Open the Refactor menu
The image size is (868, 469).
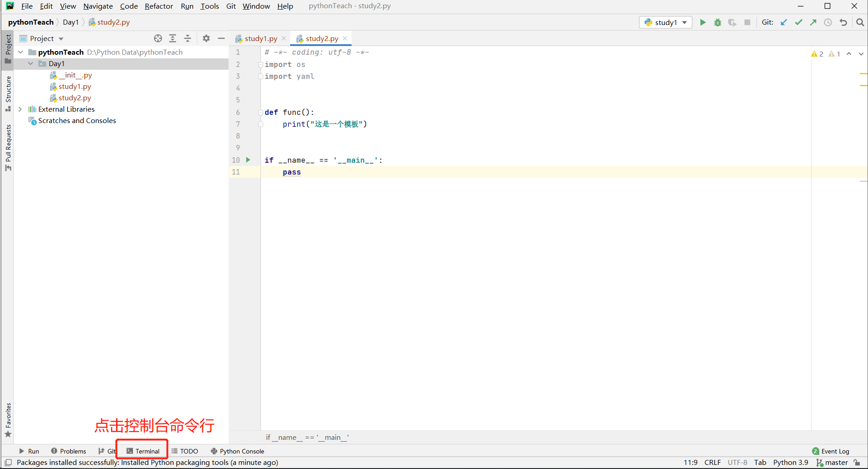(x=158, y=6)
